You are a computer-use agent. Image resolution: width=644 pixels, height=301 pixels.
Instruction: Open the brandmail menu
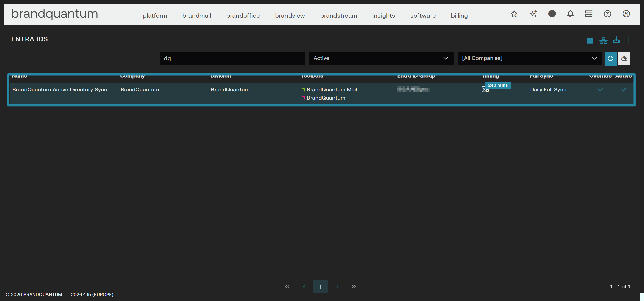[197, 16]
